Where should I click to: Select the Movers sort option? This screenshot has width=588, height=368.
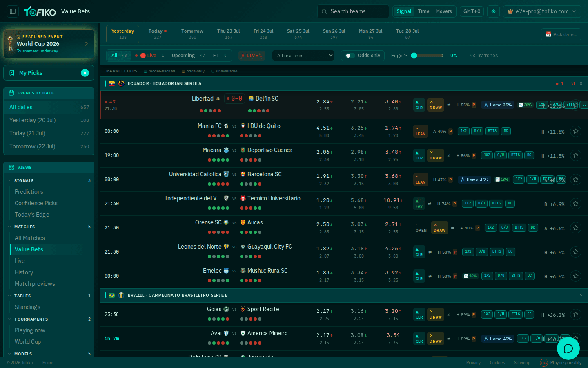(444, 11)
